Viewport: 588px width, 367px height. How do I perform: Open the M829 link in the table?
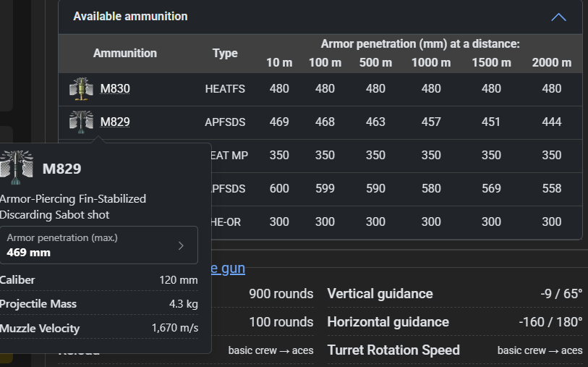[115, 122]
